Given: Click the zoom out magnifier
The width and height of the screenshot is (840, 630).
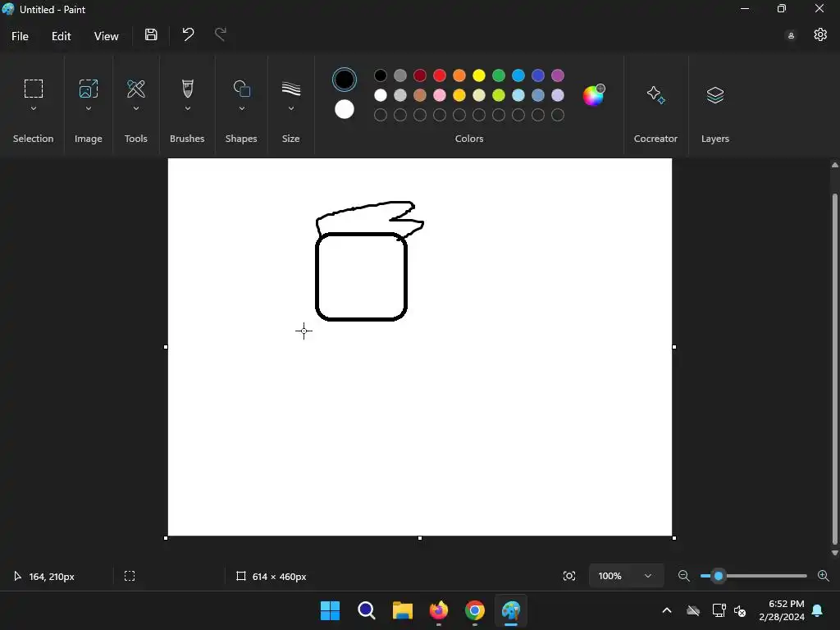Looking at the screenshot, I should click(x=683, y=576).
